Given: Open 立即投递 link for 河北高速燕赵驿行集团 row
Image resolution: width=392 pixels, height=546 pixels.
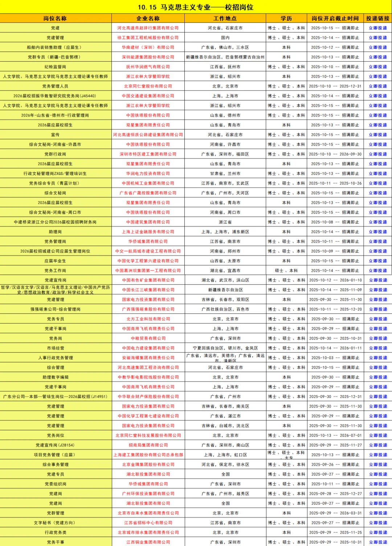Looking at the screenshot, I should pyautogui.click(x=378, y=28).
